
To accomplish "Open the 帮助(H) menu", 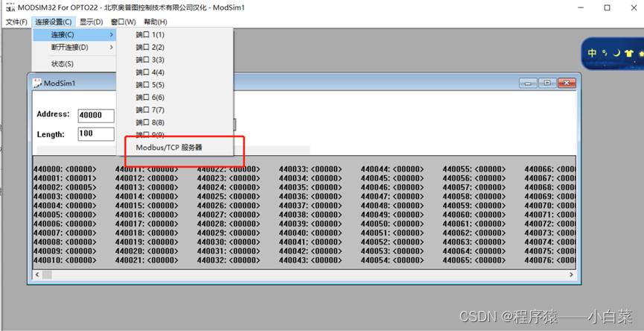I will [x=156, y=22].
